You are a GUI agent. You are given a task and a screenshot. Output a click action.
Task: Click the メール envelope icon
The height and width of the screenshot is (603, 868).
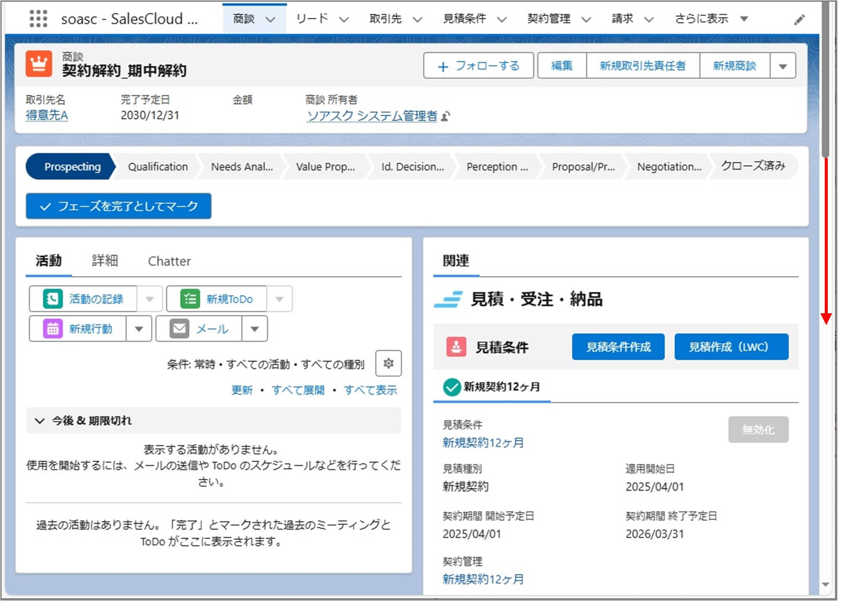tap(179, 329)
